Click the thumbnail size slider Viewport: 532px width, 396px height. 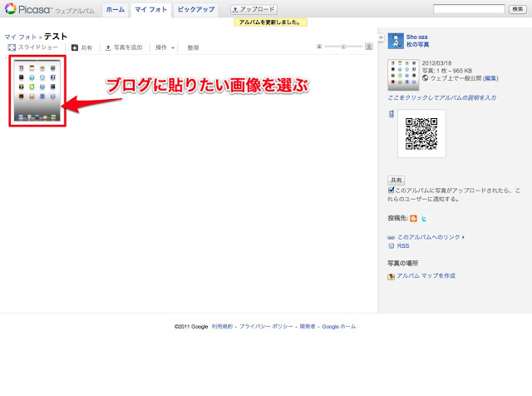(342, 47)
